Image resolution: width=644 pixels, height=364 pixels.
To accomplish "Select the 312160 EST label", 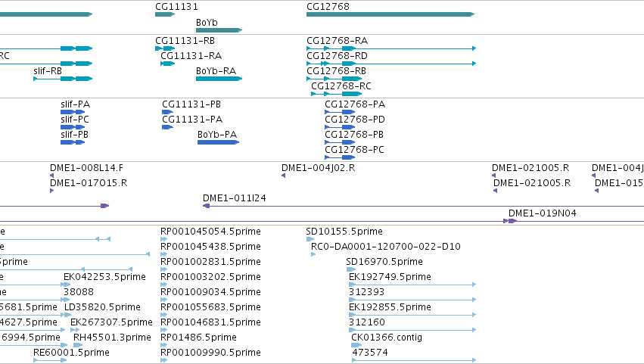I will point(367,323).
